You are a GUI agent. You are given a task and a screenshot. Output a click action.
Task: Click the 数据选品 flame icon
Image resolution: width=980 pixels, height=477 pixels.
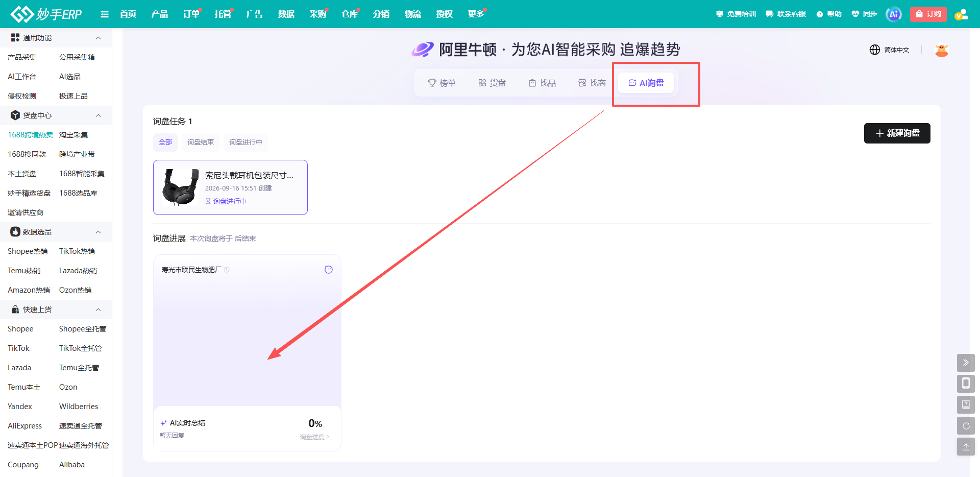coord(15,232)
